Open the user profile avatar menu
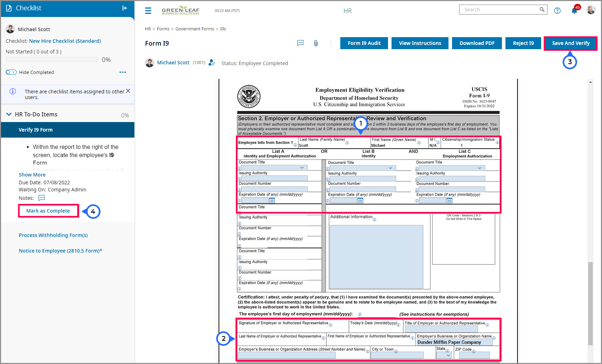The image size is (602, 364). pyautogui.click(x=591, y=10)
